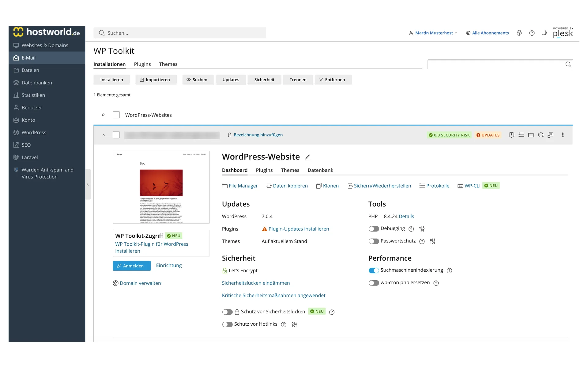This screenshot has width=588, height=368.
Task: Open the security shield icon in site header
Action: point(511,135)
